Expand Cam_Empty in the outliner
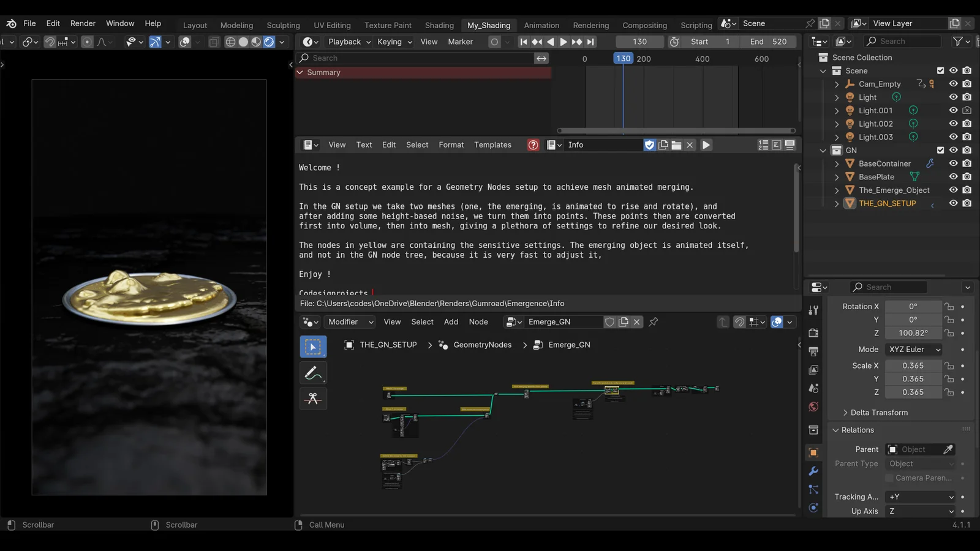This screenshot has width=980, height=551. pos(837,84)
